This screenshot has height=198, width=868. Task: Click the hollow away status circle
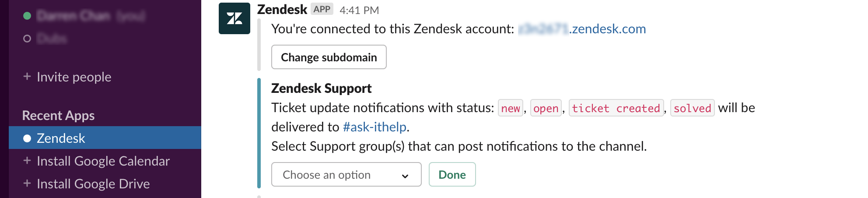click(27, 39)
